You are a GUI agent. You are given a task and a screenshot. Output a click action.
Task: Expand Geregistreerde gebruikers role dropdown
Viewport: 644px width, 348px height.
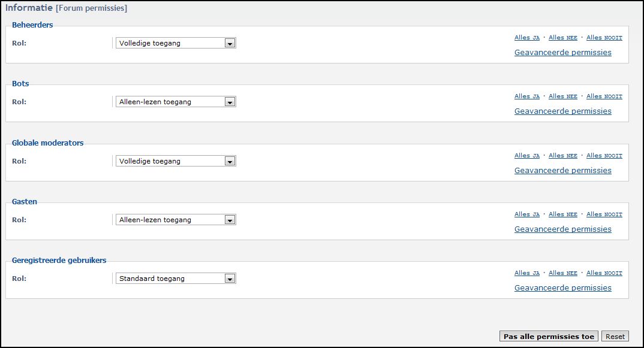tap(175, 279)
